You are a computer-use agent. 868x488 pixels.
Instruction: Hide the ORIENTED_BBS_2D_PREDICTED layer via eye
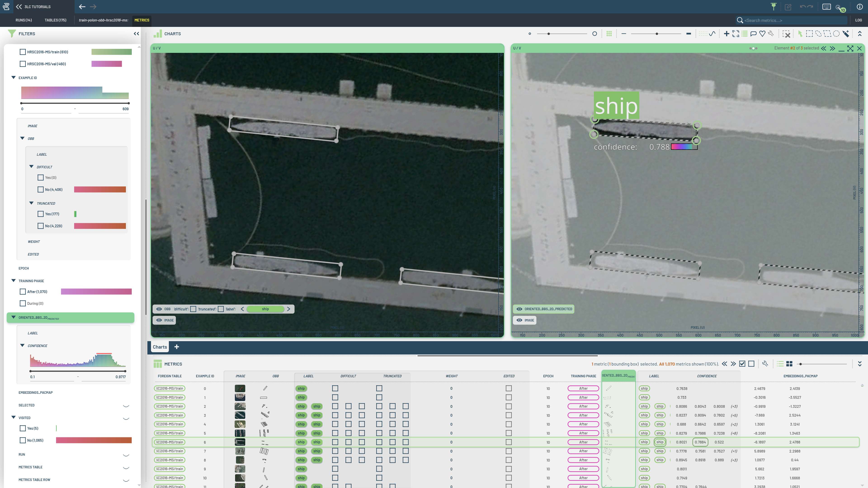519,309
